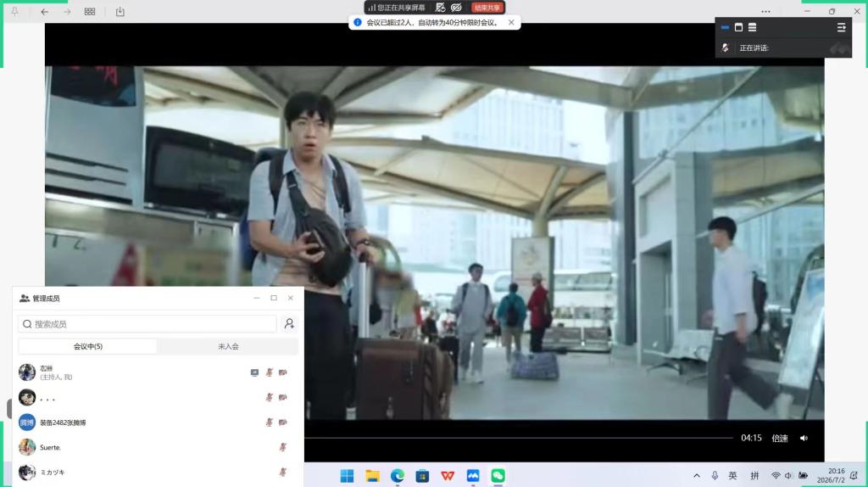
Task: Toggle microphone for member ミカヅキ
Action: (x=283, y=472)
